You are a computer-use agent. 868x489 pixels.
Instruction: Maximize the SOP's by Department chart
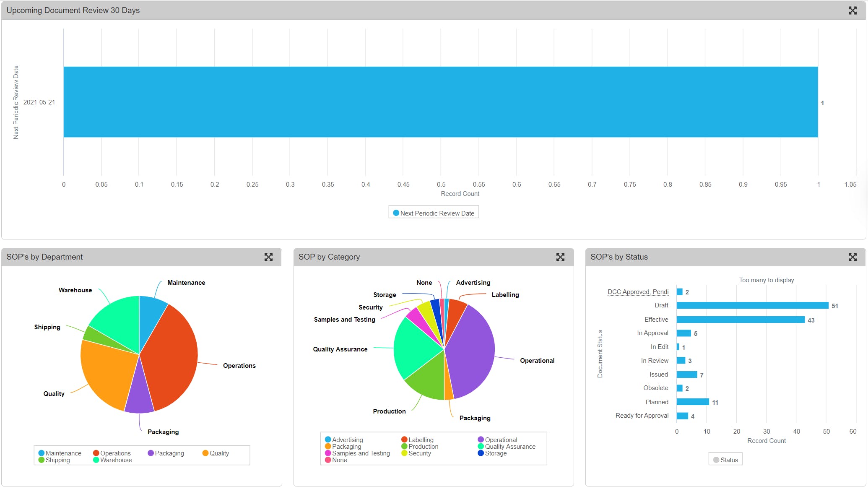pos(268,257)
